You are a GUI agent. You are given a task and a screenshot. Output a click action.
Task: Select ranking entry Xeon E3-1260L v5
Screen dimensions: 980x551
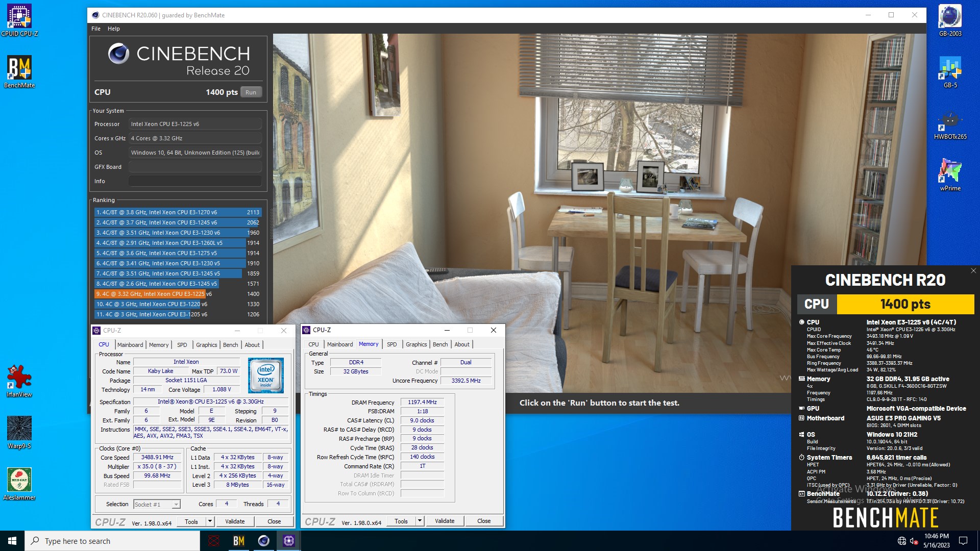[178, 243]
